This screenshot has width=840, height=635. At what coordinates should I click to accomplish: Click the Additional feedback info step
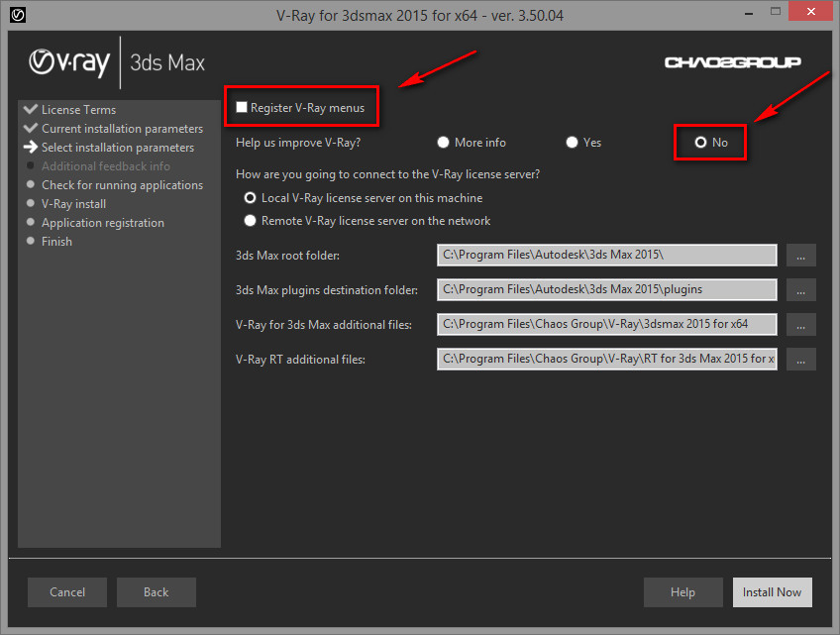(106, 166)
